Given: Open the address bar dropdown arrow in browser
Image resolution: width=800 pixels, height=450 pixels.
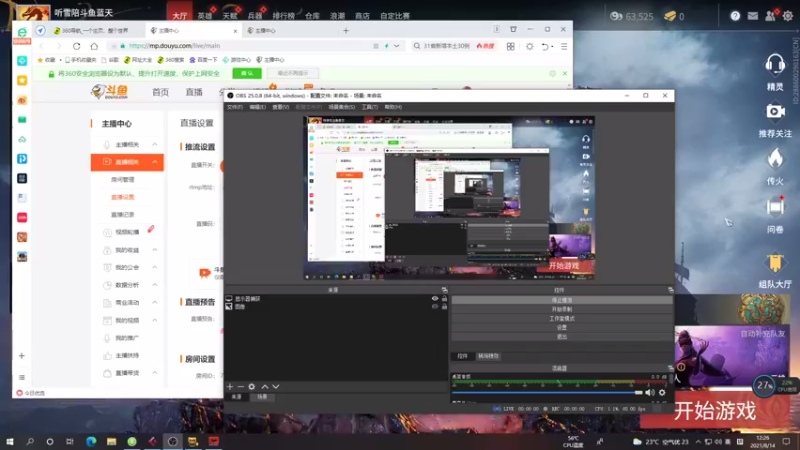Looking at the screenshot, I should (x=396, y=46).
